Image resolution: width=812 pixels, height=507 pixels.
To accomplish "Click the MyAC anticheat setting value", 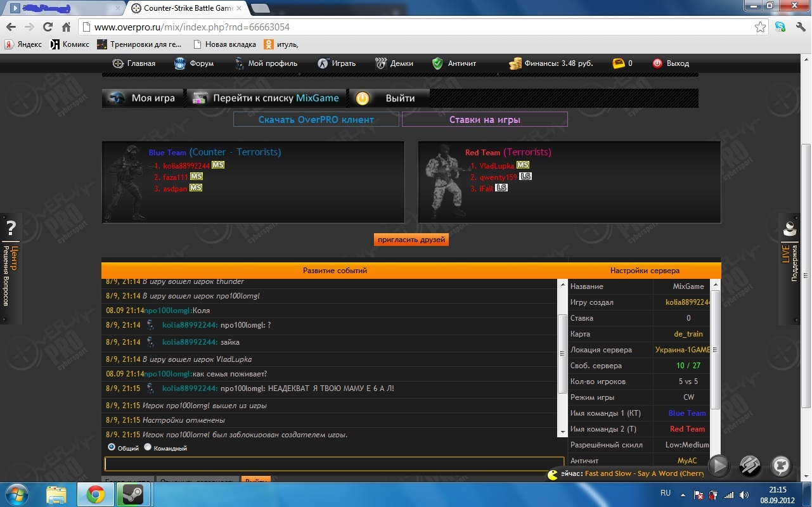I will click(x=687, y=461).
